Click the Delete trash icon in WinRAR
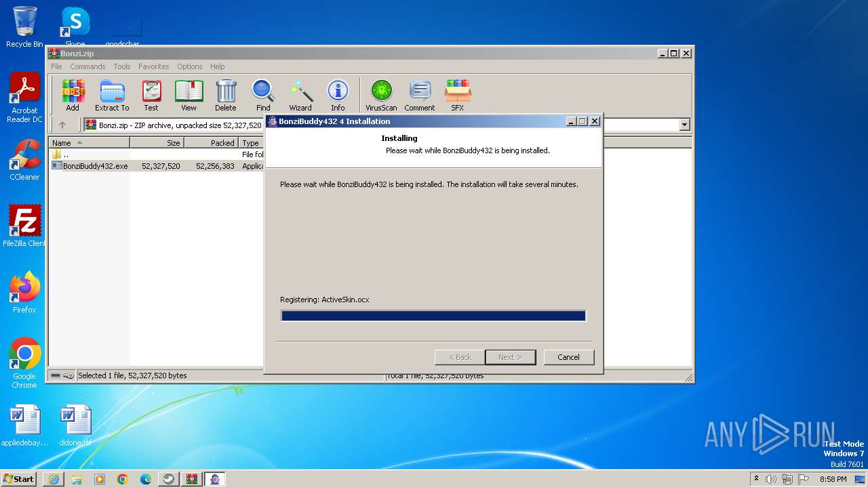Viewport: 868px width, 488px height. 226,95
